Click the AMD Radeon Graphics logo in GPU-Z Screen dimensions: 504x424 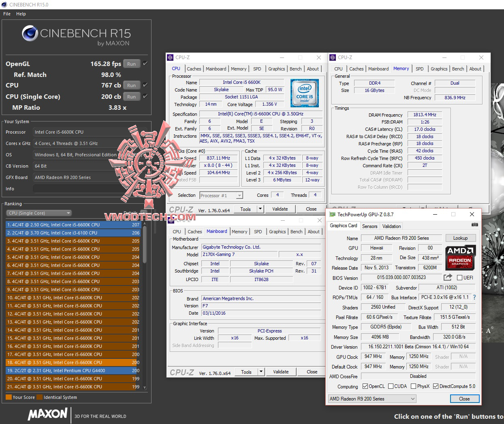tap(460, 257)
